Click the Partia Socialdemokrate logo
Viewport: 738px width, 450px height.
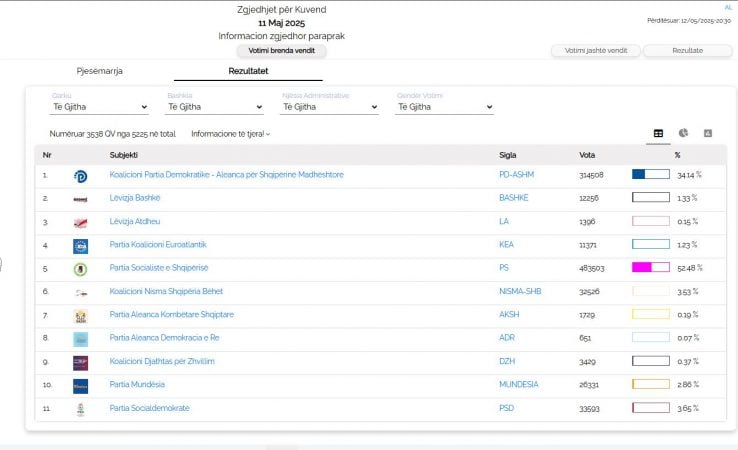click(x=80, y=409)
